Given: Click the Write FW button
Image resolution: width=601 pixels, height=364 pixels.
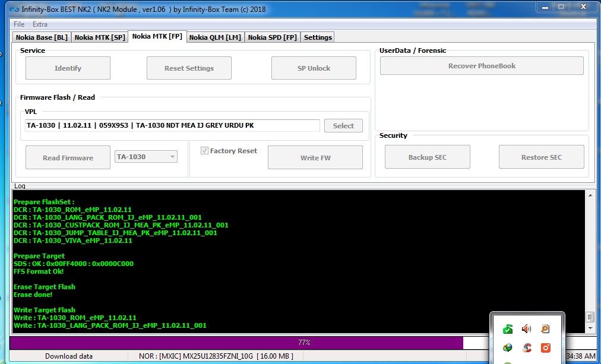Looking at the screenshot, I should (315, 157).
